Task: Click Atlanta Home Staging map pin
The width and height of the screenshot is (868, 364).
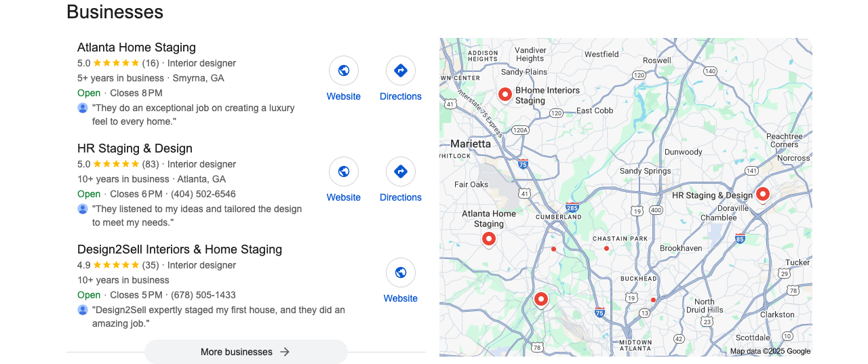Action: (x=488, y=239)
